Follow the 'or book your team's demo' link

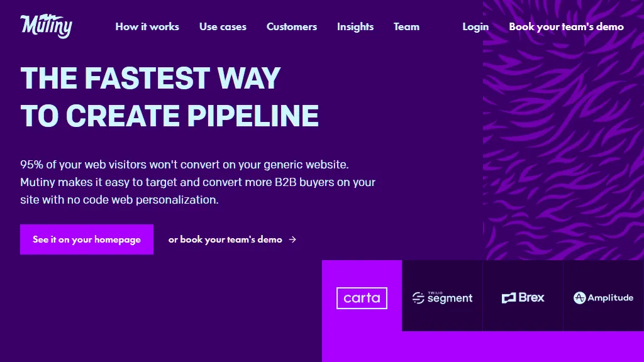click(225, 239)
